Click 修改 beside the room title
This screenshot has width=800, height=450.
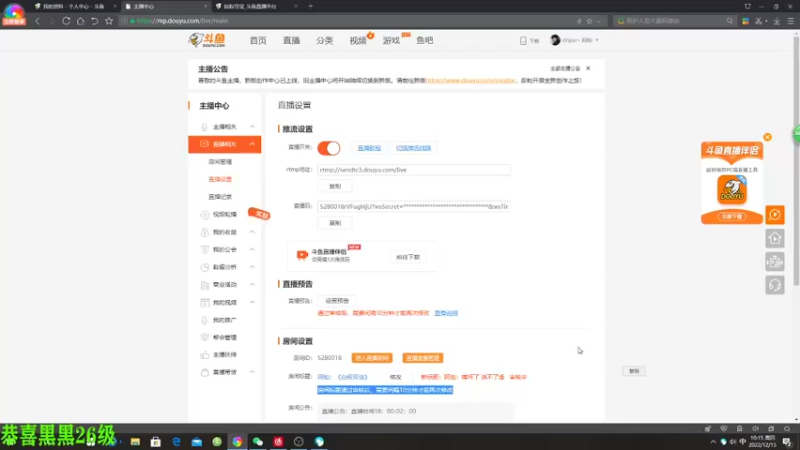[395, 377]
